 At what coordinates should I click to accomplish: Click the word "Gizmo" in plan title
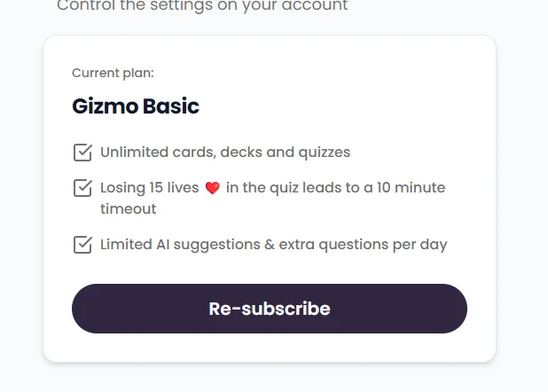(x=106, y=106)
